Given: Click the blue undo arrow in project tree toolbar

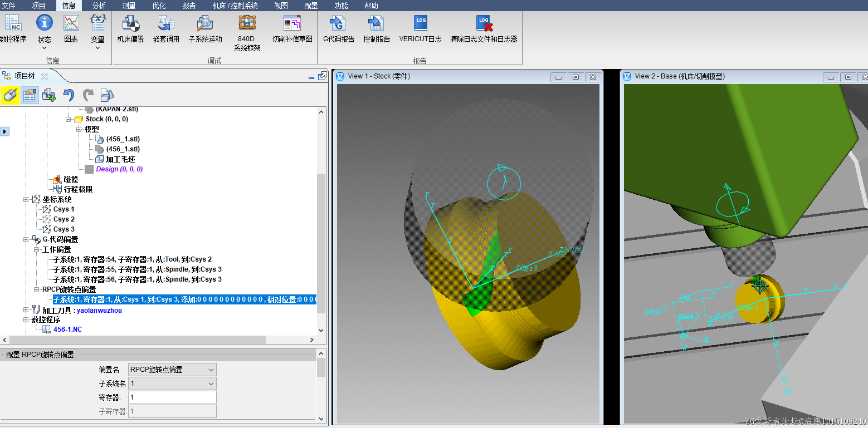Looking at the screenshot, I should pyautogui.click(x=69, y=95).
